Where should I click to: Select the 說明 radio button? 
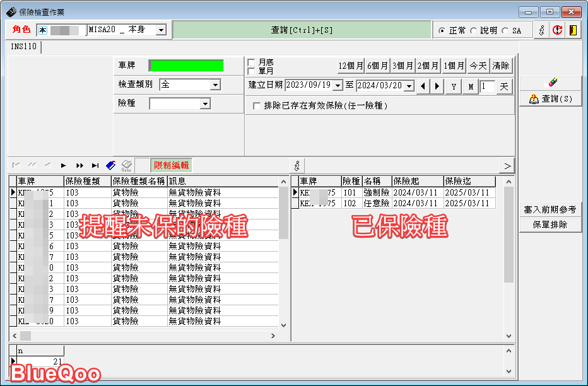pyautogui.click(x=473, y=30)
